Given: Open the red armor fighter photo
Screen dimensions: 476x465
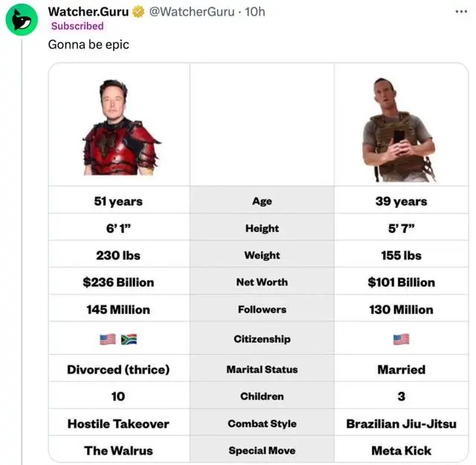Looking at the screenshot, I should (119, 126).
